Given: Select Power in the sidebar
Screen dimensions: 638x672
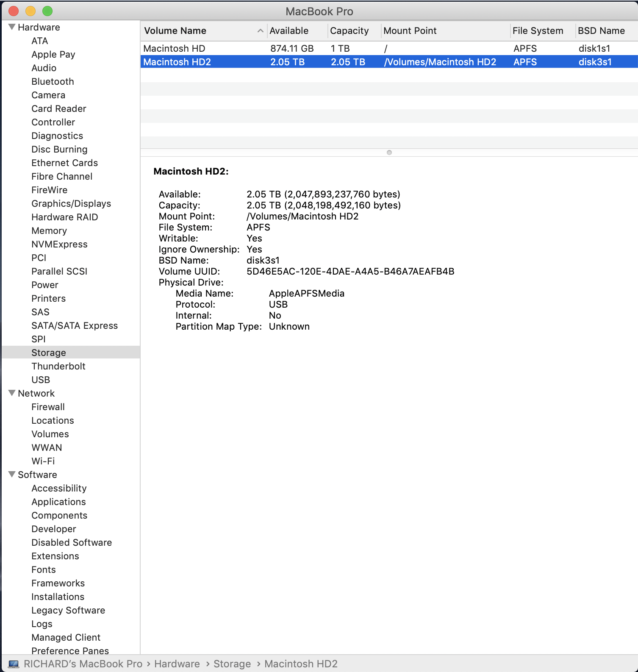Looking at the screenshot, I should tap(45, 285).
